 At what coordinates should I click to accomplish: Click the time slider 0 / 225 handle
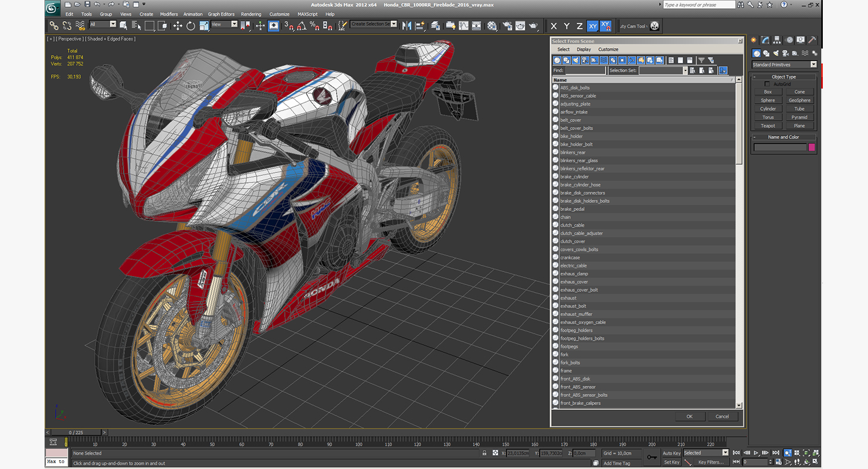click(76, 433)
